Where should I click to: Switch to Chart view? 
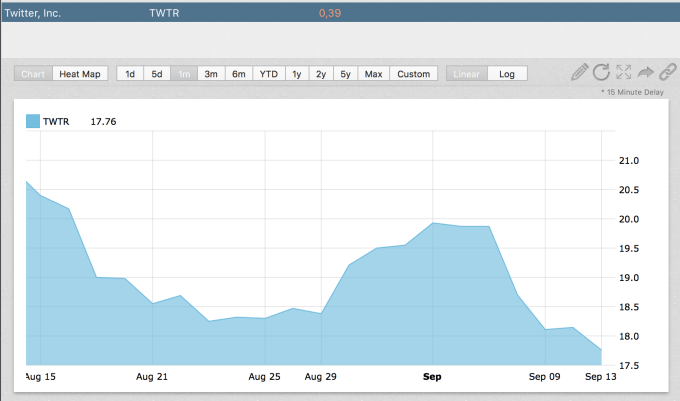point(33,74)
